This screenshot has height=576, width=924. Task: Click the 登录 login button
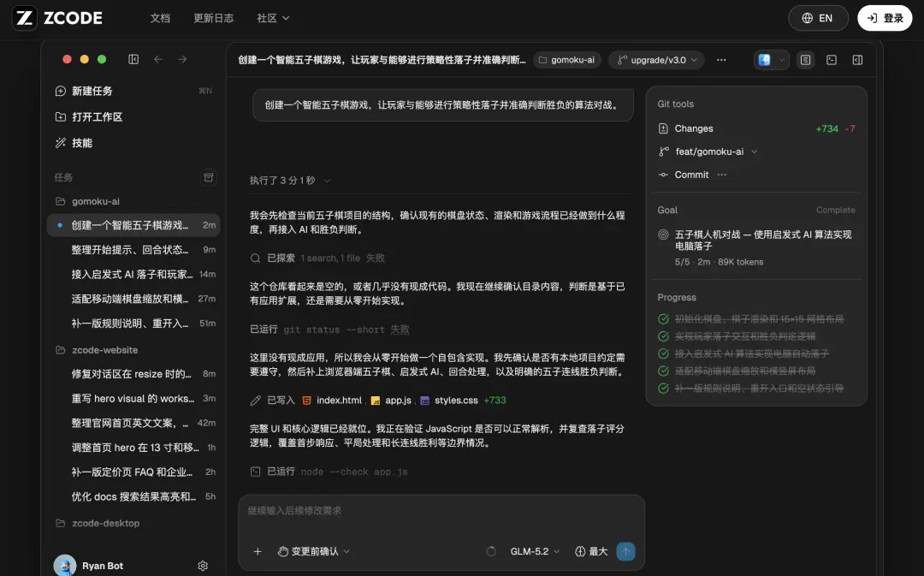click(885, 18)
